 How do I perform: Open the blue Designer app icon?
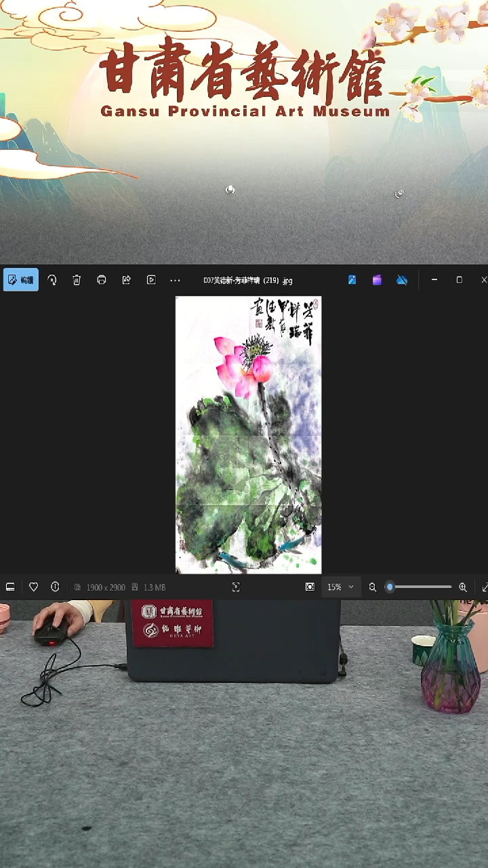(352, 280)
